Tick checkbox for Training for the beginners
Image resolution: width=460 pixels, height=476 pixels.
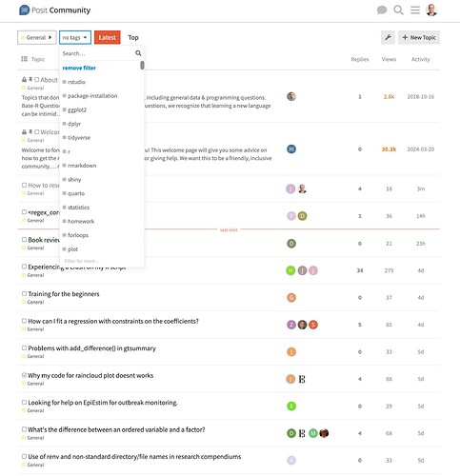pyautogui.click(x=24, y=294)
